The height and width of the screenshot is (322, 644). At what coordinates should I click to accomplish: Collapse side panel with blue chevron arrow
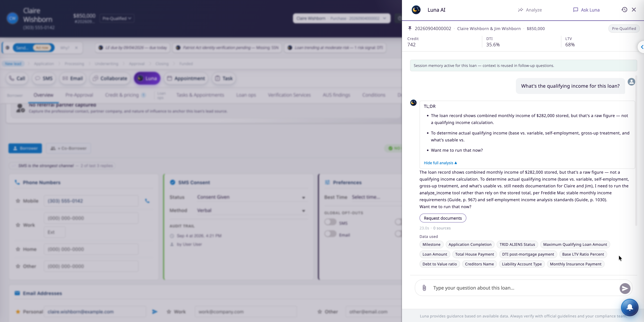point(641,47)
